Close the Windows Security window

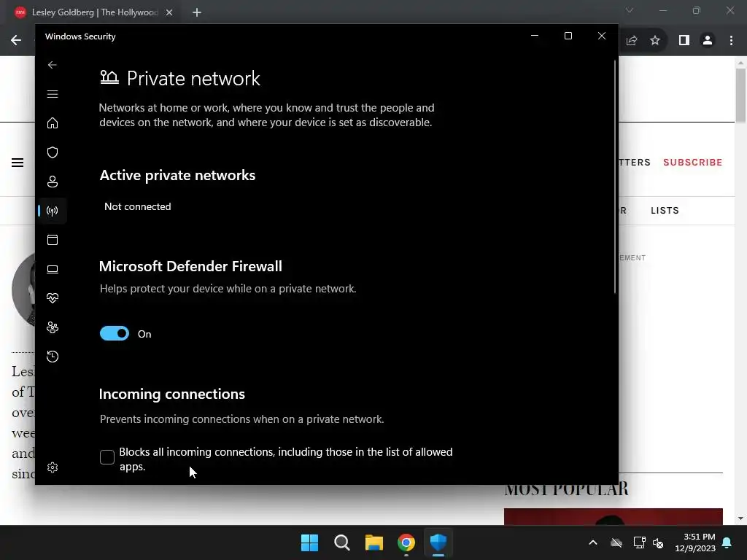602,36
